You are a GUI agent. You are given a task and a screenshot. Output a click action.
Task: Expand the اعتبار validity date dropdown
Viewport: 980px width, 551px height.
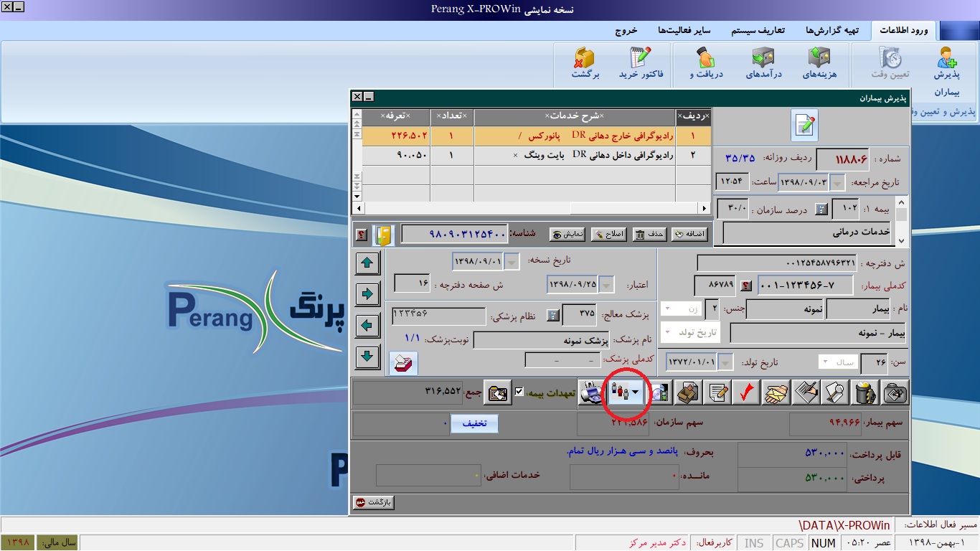tap(607, 285)
